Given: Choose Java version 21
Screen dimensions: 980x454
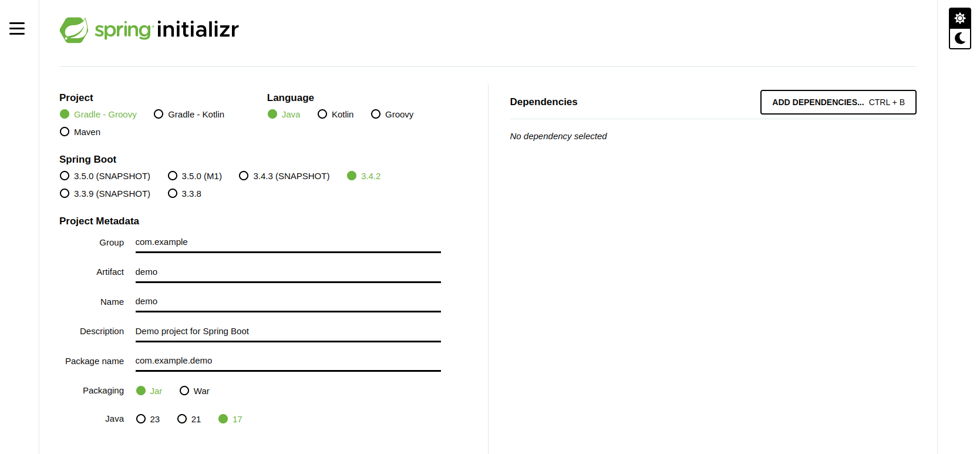Looking at the screenshot, I should (x=189, y=419).
